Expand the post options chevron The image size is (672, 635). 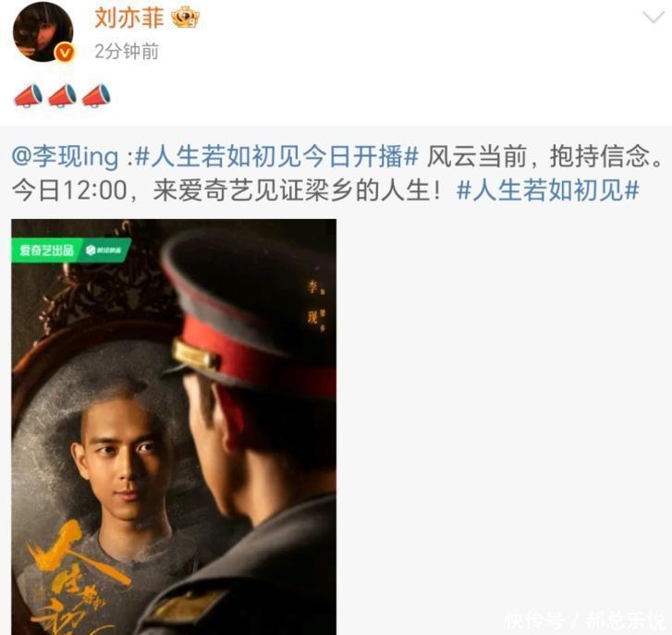point(654,18)
